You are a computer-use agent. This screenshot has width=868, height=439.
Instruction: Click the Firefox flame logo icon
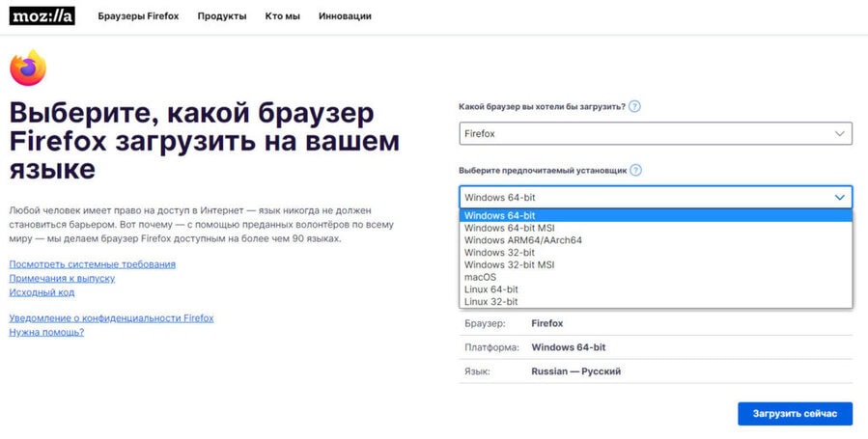(x=28, y=68)
